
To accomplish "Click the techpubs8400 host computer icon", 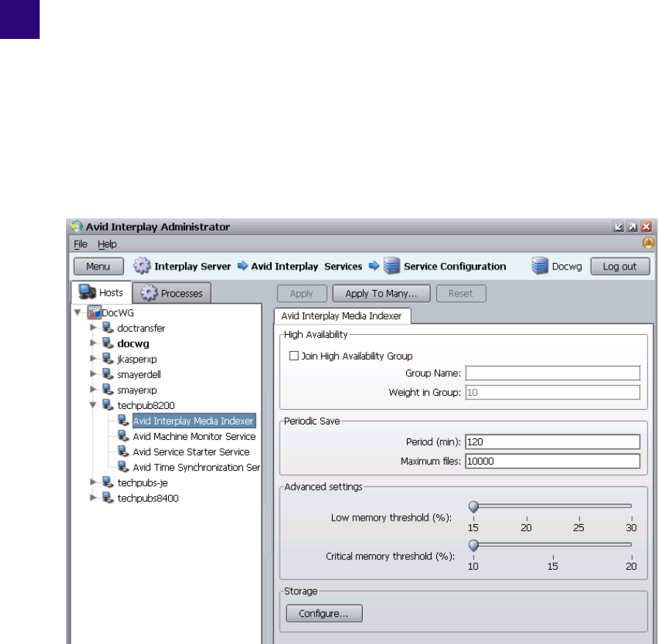I will 108,498.
